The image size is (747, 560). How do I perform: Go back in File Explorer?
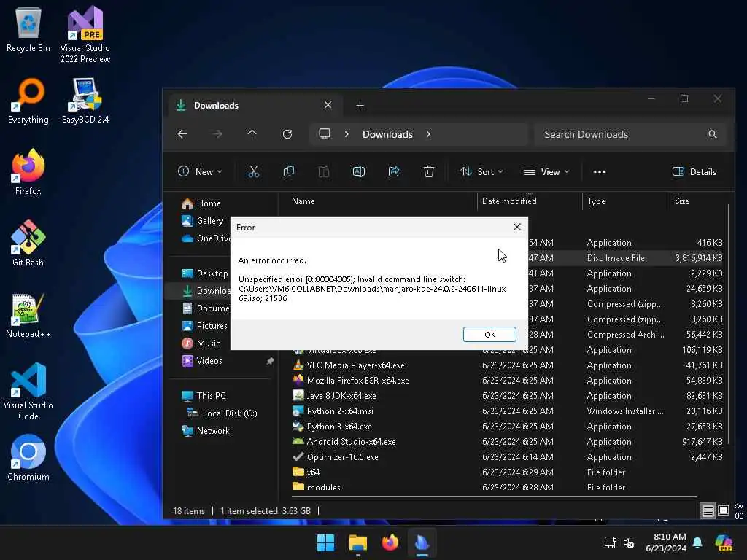click(182, 134)
